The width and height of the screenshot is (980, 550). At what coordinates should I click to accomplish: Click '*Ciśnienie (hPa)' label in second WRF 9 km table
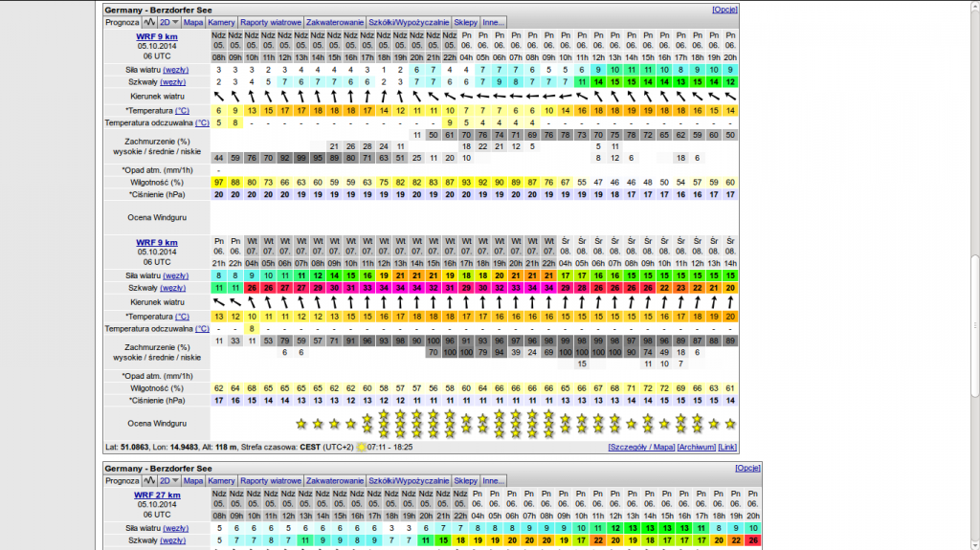(157, 401)
